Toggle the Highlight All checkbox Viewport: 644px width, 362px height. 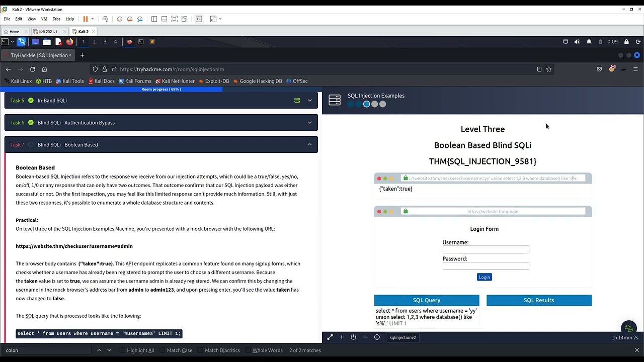point(122,350)
